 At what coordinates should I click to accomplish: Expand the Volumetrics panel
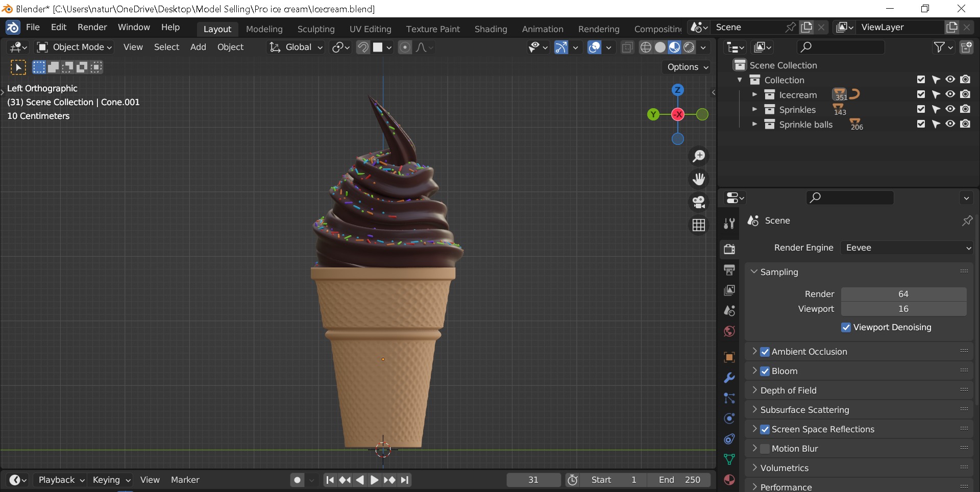pyautogui.click(x=754, y=468)
